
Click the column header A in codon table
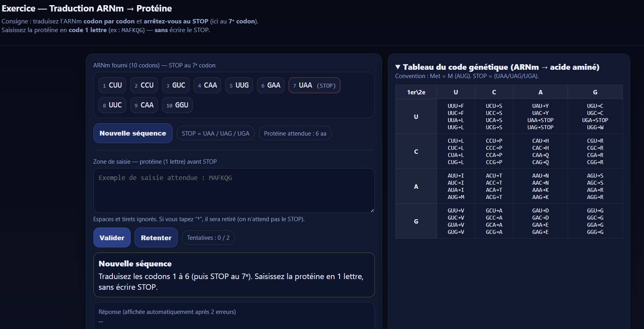540,92
